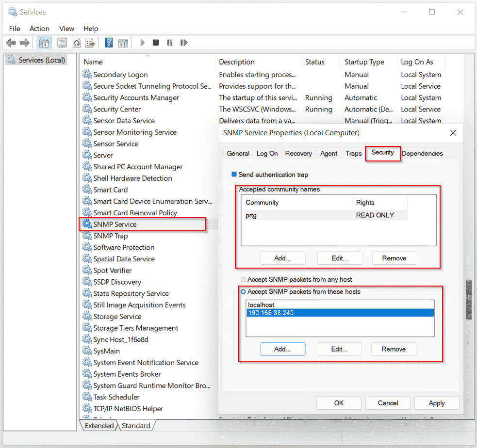The width and height of the screenshot is (477, 448).
Task: Click Remove under accepted community names
Action: click(394, 258)
